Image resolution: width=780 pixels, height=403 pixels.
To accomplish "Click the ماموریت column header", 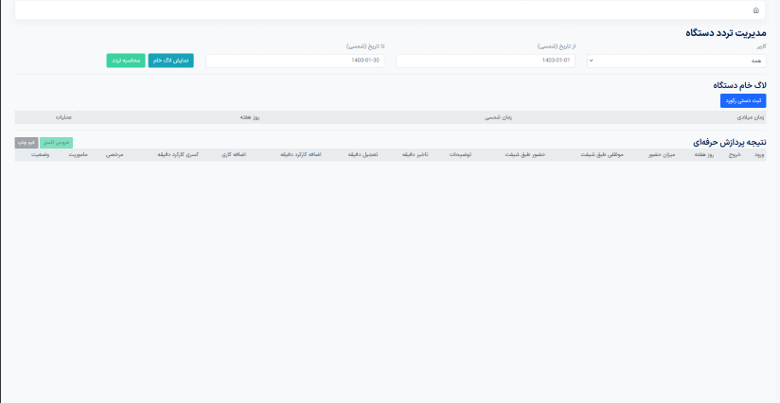I will 78,155.
